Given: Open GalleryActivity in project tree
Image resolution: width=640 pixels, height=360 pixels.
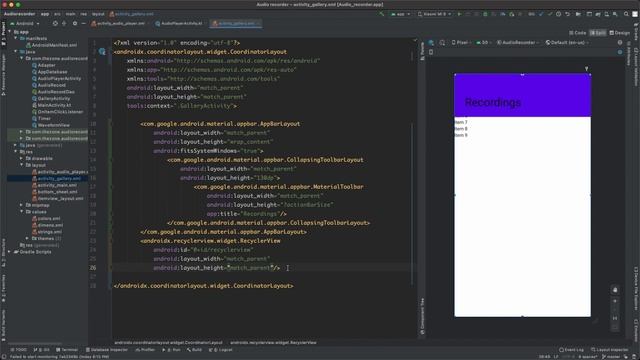Looking at the screenshot, I should pos(51,98).
